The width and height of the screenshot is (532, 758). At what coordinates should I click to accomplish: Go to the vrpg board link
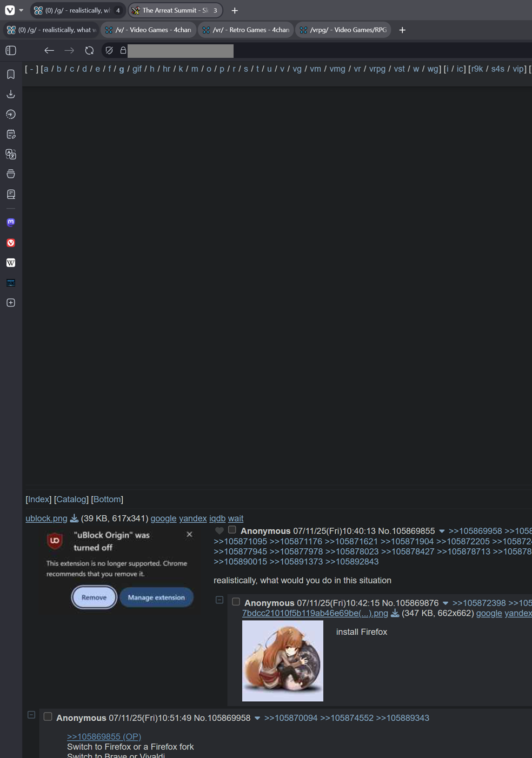click(x=377, y=69)
